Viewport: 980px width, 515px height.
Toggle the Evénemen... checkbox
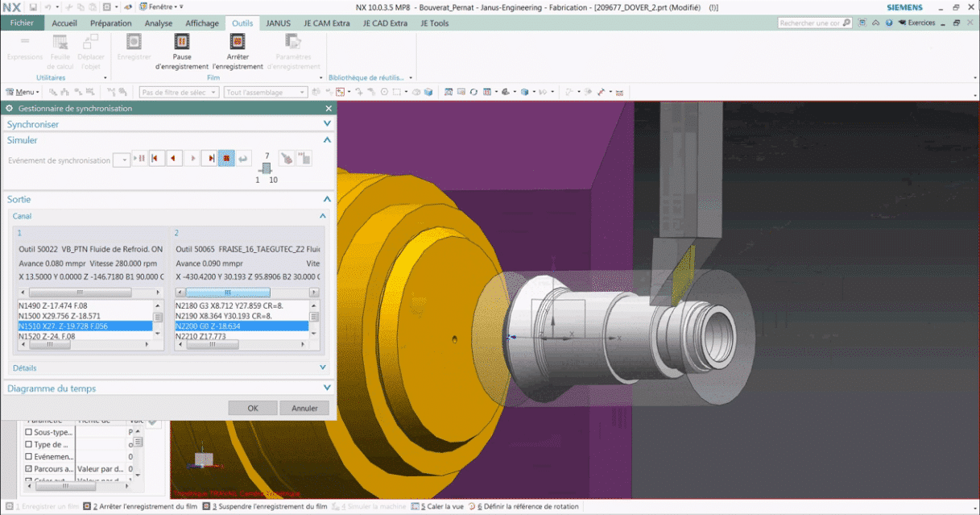(x=29, y=456)
